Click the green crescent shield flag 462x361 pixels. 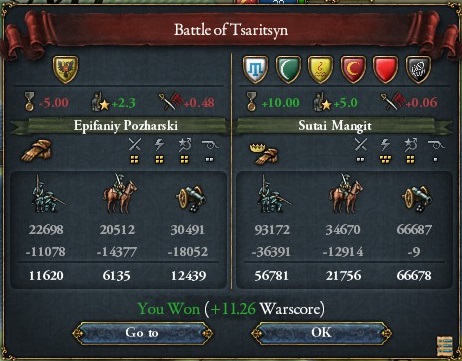[x=288, y=70]
